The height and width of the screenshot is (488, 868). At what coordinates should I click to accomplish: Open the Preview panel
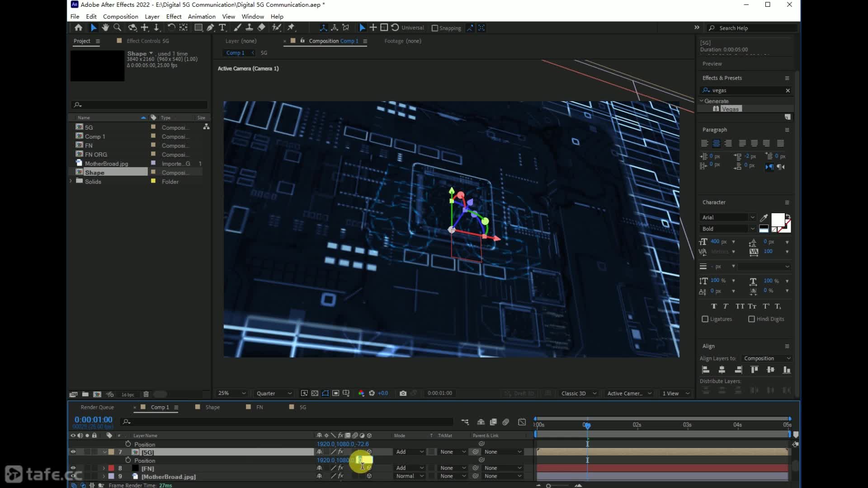pos(712,64)
